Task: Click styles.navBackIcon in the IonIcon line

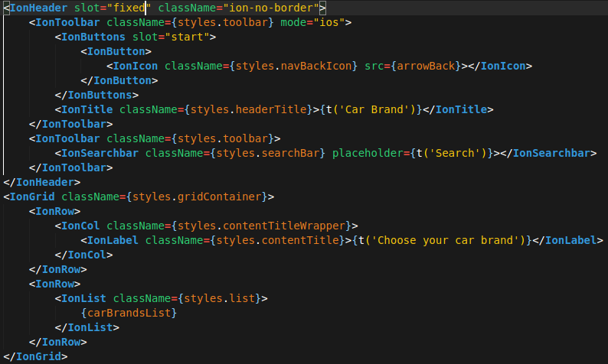Action: (x=293, y=66)
